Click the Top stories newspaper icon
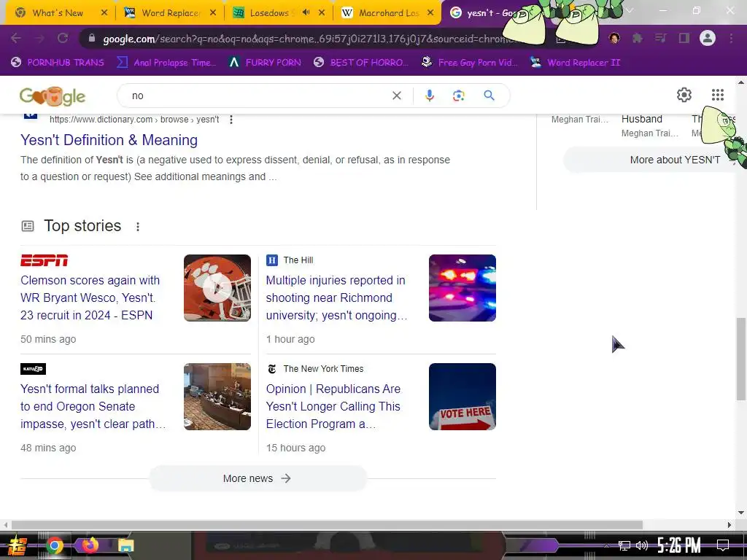This screenshot has width=747, height=560. [x=28, y=226]
